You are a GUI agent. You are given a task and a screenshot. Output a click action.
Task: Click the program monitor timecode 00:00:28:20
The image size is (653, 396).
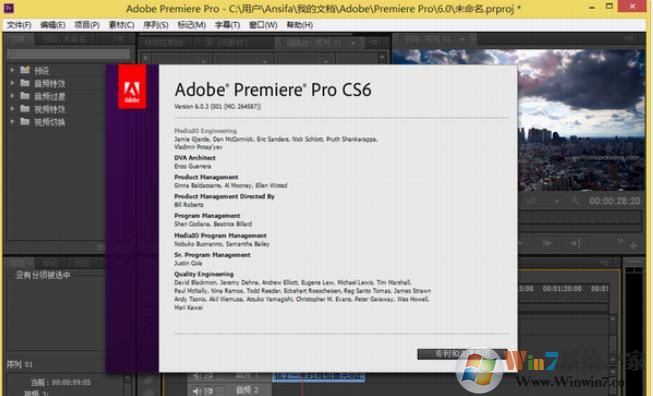pos(615,201)
